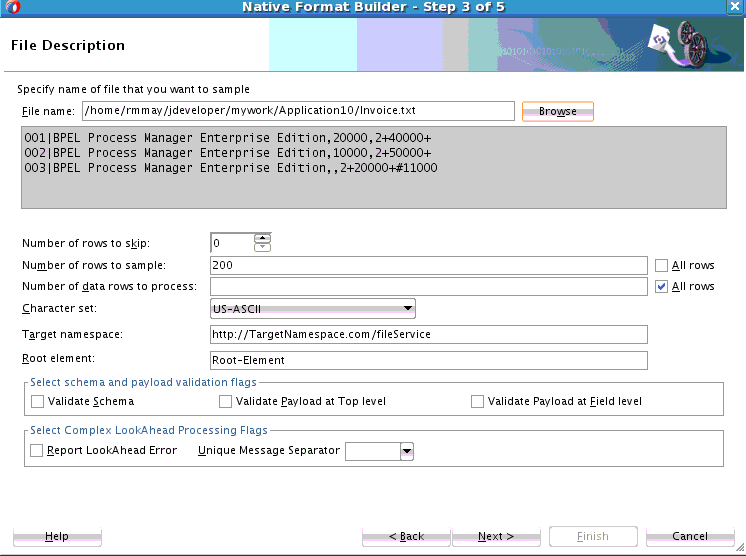Browse for a sample file
Viewport: 746px width, 556px height.
(558, 111)
